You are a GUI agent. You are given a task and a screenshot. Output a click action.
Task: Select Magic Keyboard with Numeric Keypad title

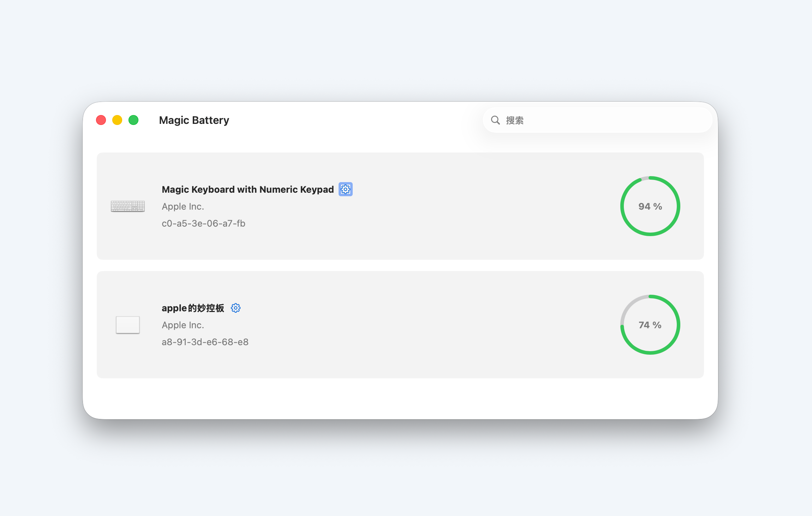[247, 190]
